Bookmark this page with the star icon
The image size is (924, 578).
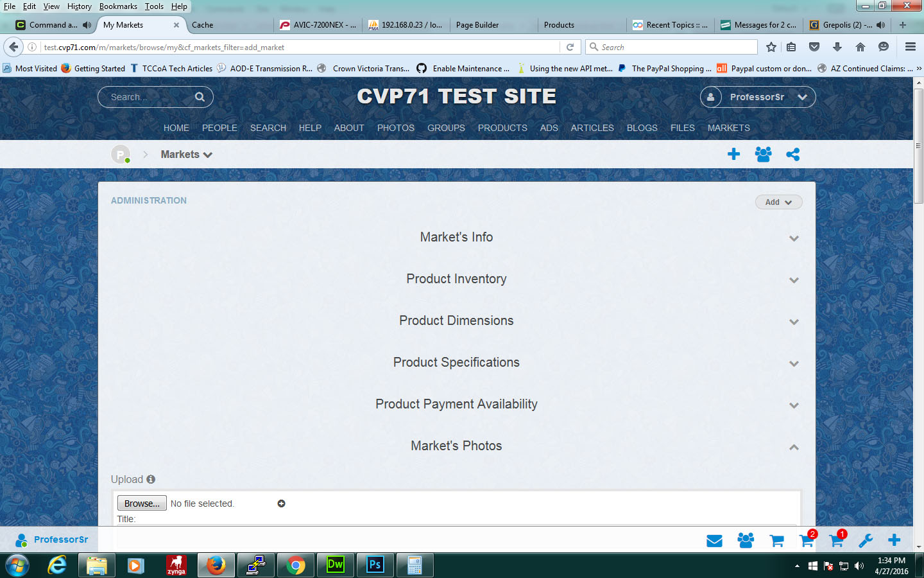pos(771,47)
